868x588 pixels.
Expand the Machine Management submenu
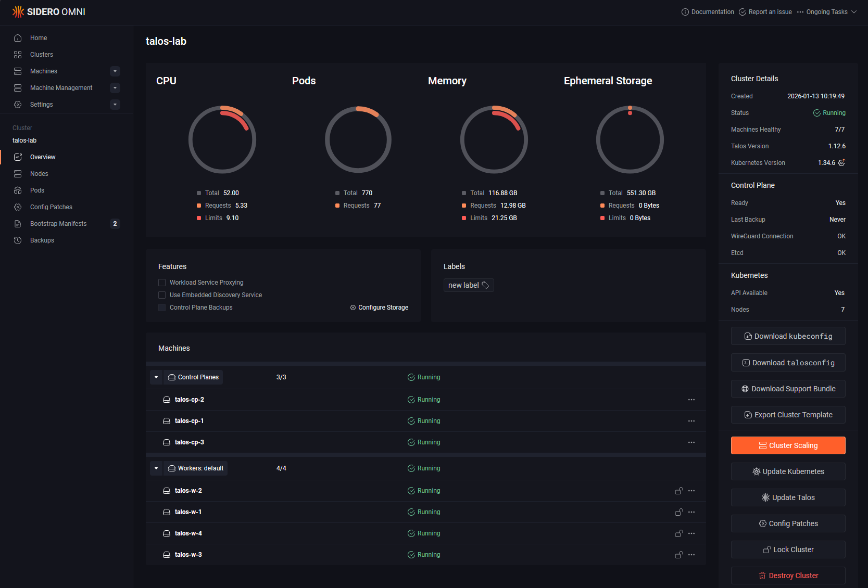tap(115, 88)
